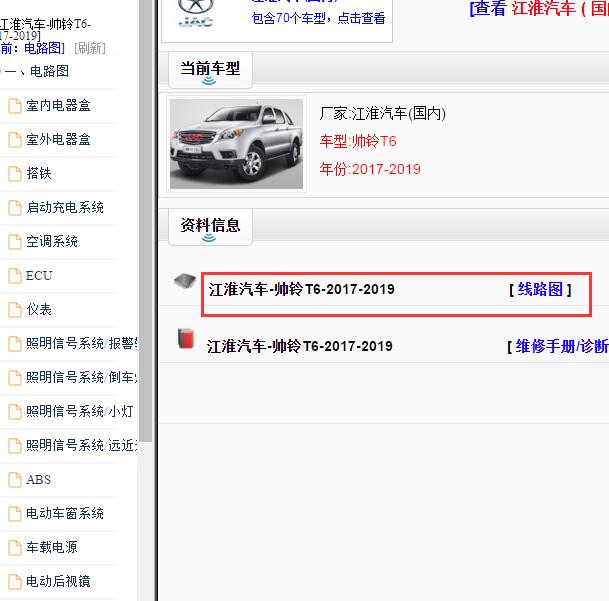The height and width of the screenshot is (601, 609).
Task: Select the 搭铁 file icon
Action: (x=15, y=174)
